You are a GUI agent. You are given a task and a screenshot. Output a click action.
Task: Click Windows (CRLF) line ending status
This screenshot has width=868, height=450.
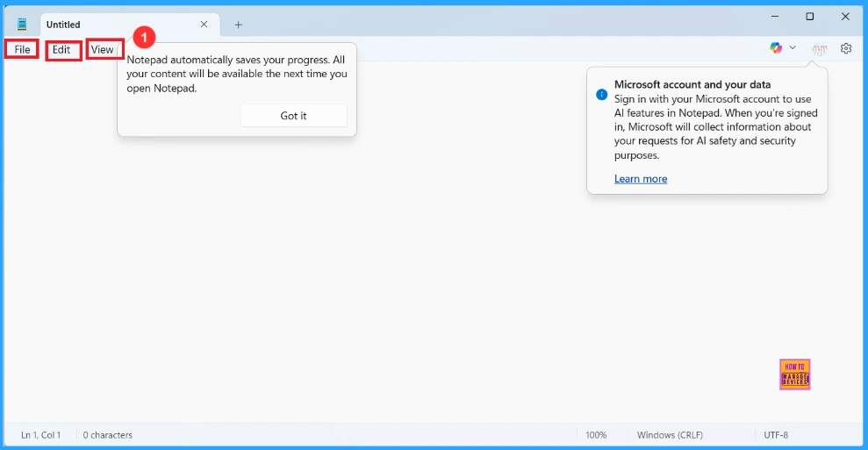pyautogui.click(x=670, y=435)
